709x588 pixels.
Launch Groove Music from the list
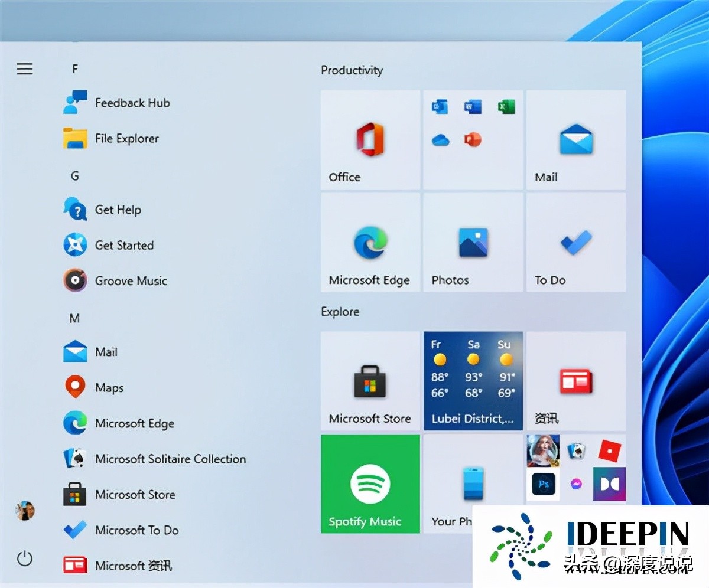[x=116, y=281]
